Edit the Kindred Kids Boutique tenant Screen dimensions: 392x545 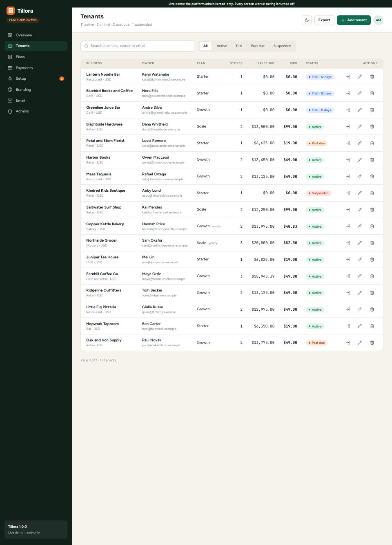point(360,193)
